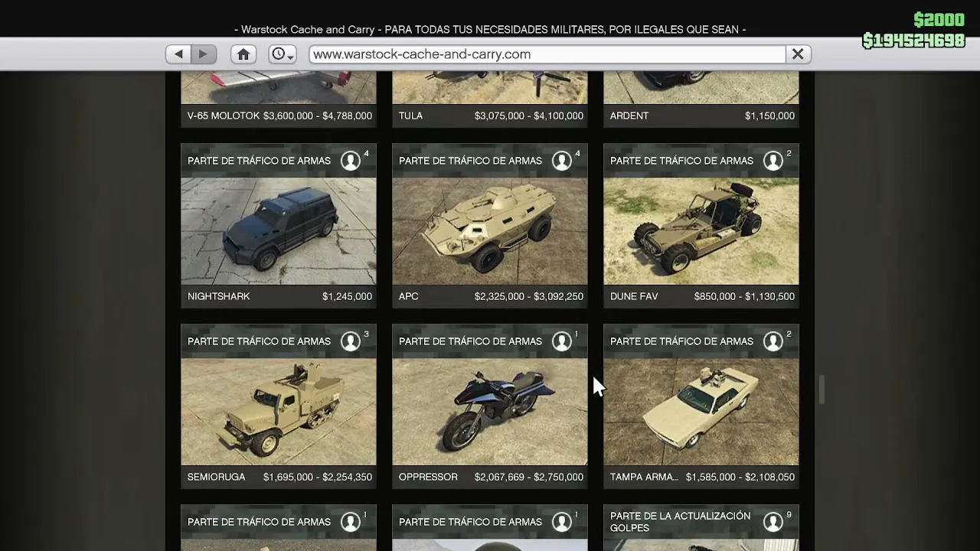This screenshot has width=980, height=551.
Task: Click the player count icon on Tampa Arma card
Action: click(773, 341)
